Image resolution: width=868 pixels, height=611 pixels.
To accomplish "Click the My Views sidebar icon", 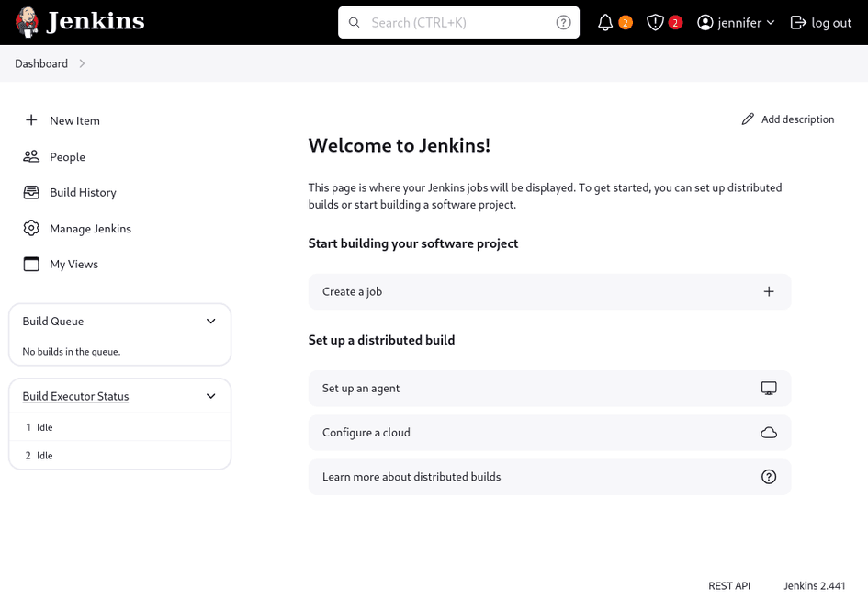I will [x=31, y=264].
